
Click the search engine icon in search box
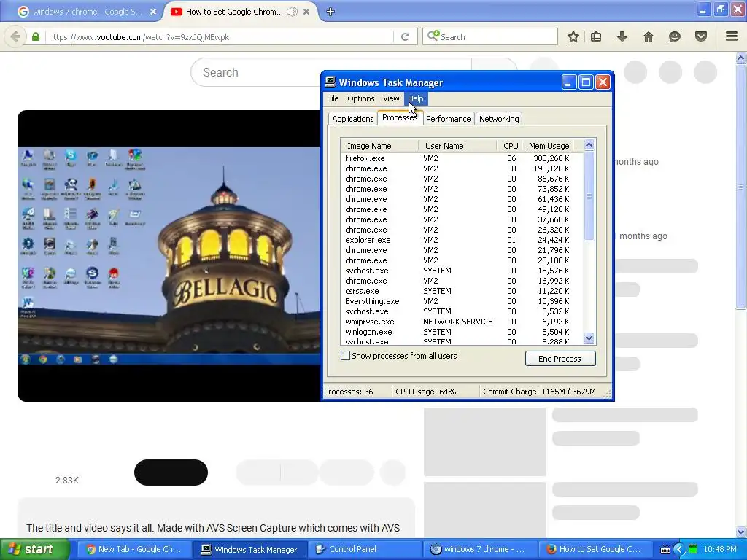433,36
